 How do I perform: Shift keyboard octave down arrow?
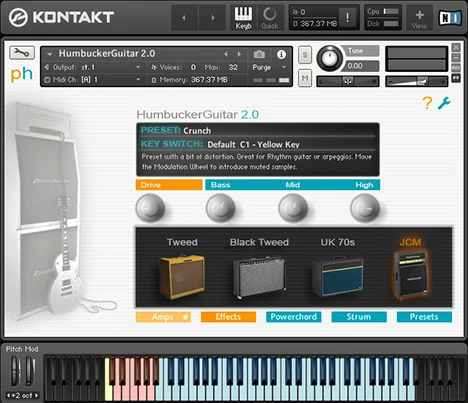8,396
